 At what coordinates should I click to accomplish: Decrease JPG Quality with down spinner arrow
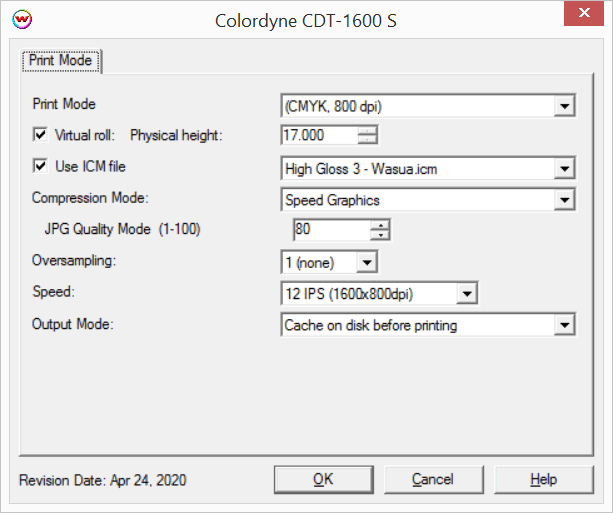coord(380,235)
